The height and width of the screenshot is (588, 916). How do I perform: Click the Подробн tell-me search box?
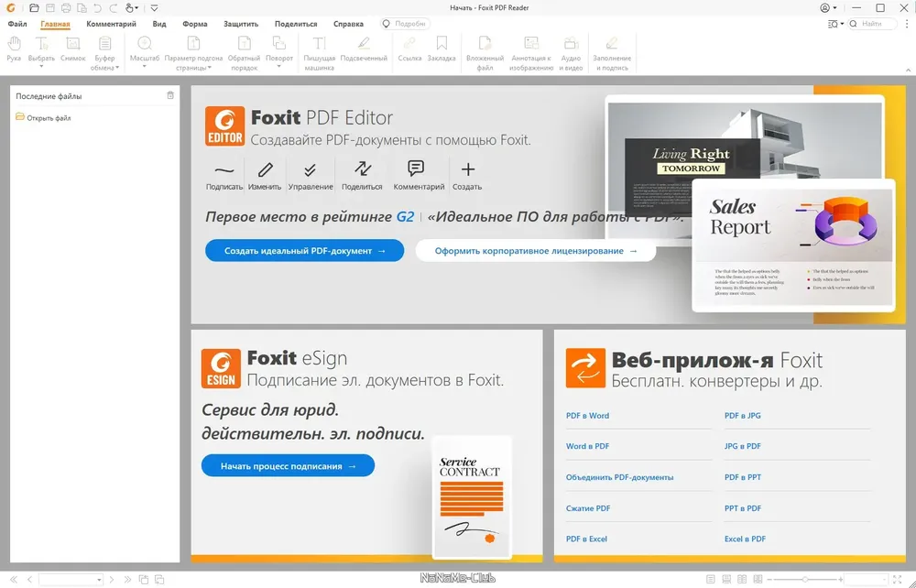[405, 24]
